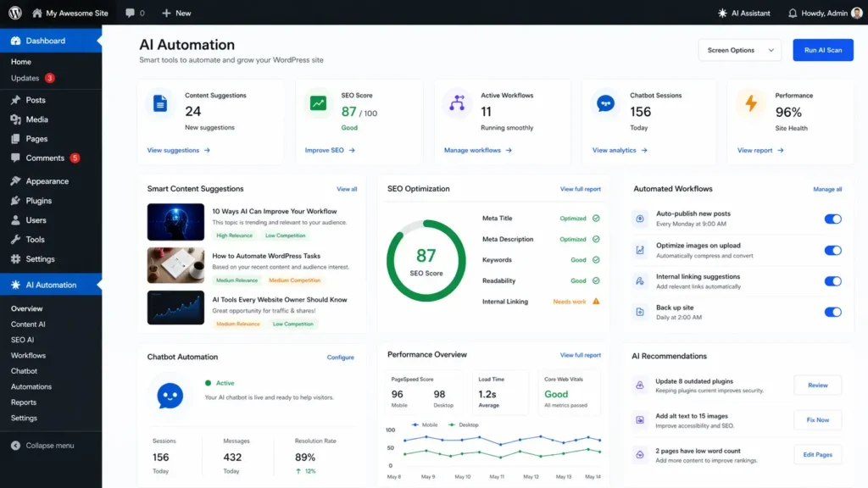Click View full report in SEO Optimization
868x488 pixels.
pyautogui.click(x=580, y=189)
